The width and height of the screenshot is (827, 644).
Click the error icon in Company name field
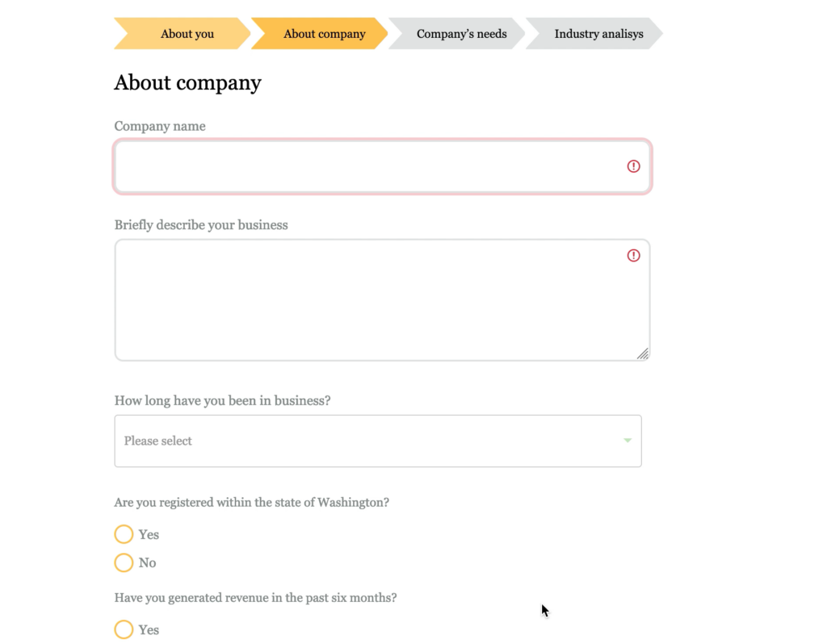click(x=633, y=166)
